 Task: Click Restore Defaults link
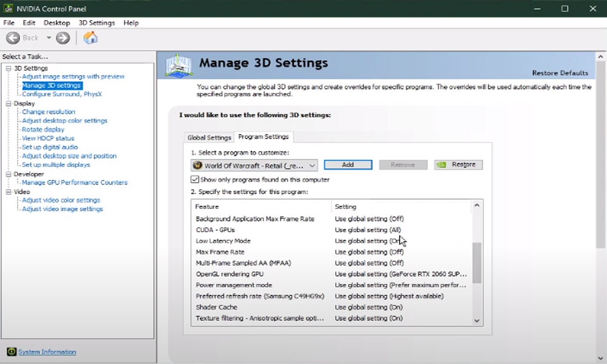click(560, 73)
